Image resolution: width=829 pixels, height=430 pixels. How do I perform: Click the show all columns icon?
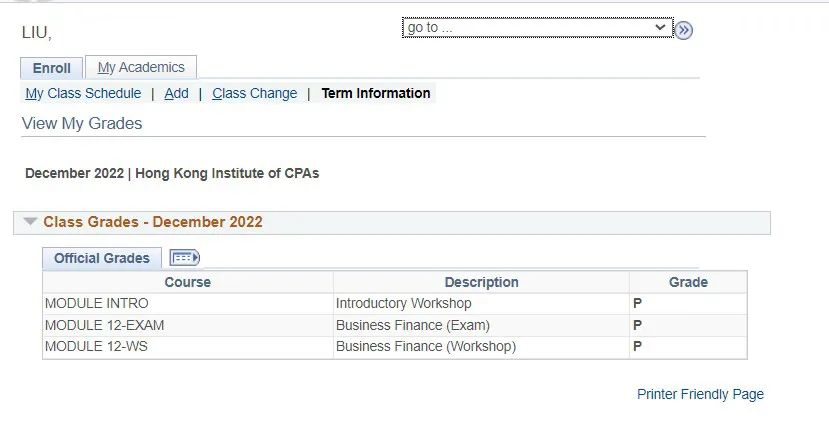tap(185, 258)
